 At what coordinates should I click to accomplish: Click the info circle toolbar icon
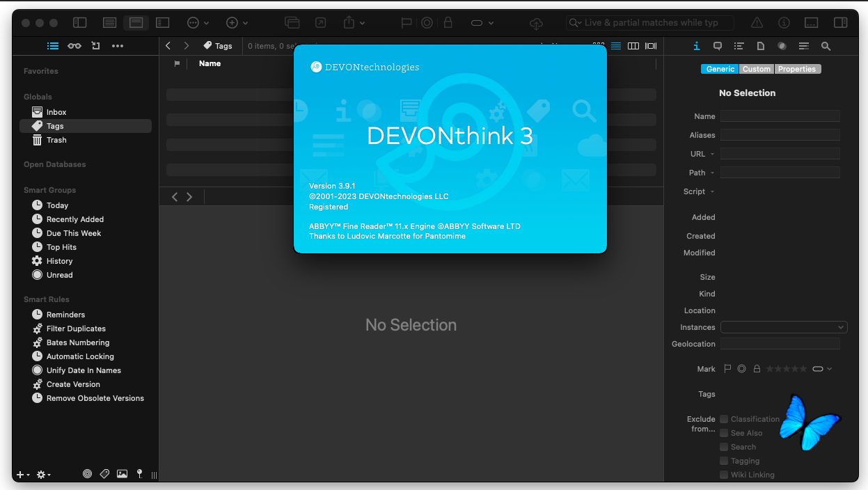(784, 23)
